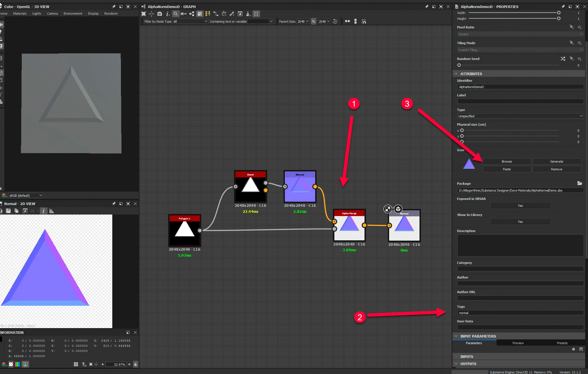This screenshot has height=374, width=588.
Task: Click the save icon in 2D view toolbar
Action: [8, 211]
